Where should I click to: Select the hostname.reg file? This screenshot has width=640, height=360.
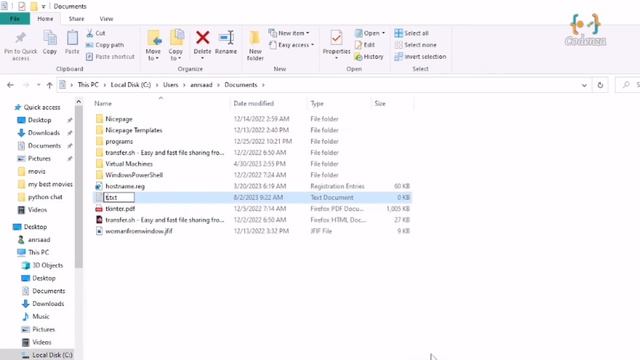[x=125, y=186]
